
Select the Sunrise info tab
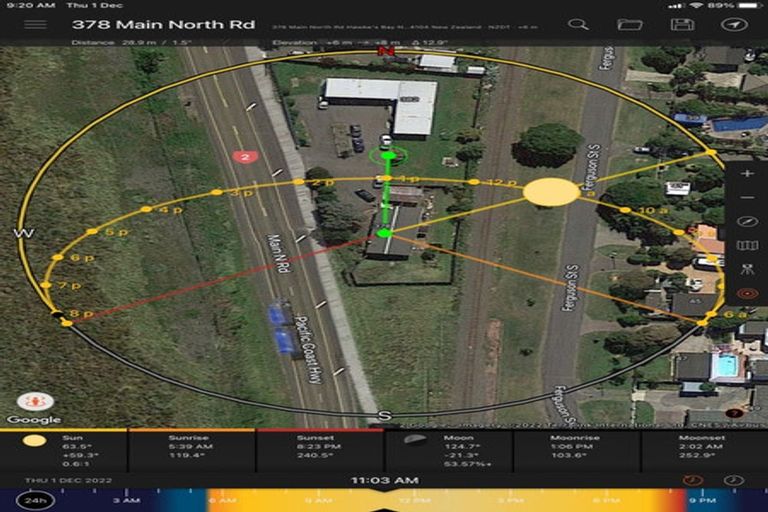tap(192, 452)
